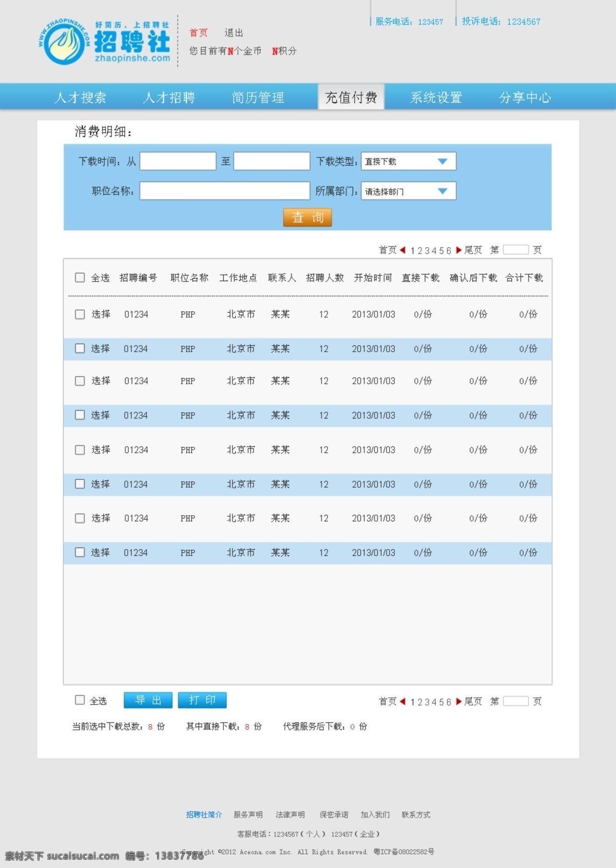Viewport: 616px width, 868px height.
Task: Open the 系统设置 navigation tab
Action: coord(436,97)
